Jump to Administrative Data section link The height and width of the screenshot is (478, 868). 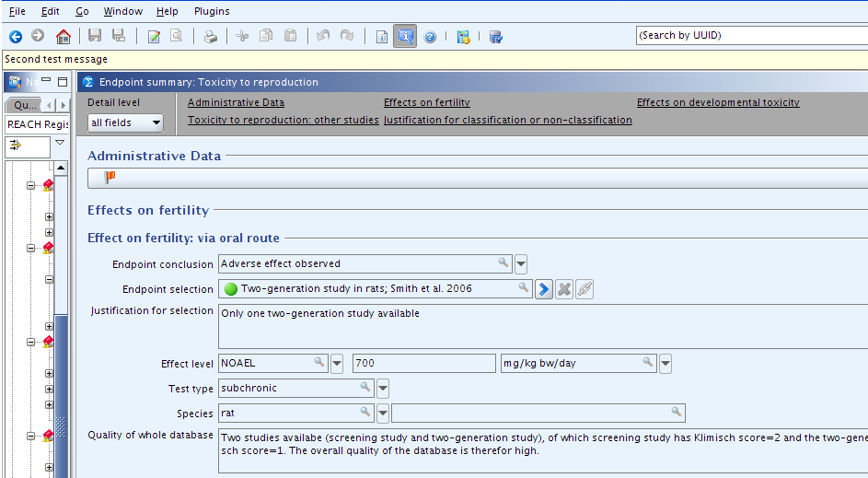pos(236,102)
